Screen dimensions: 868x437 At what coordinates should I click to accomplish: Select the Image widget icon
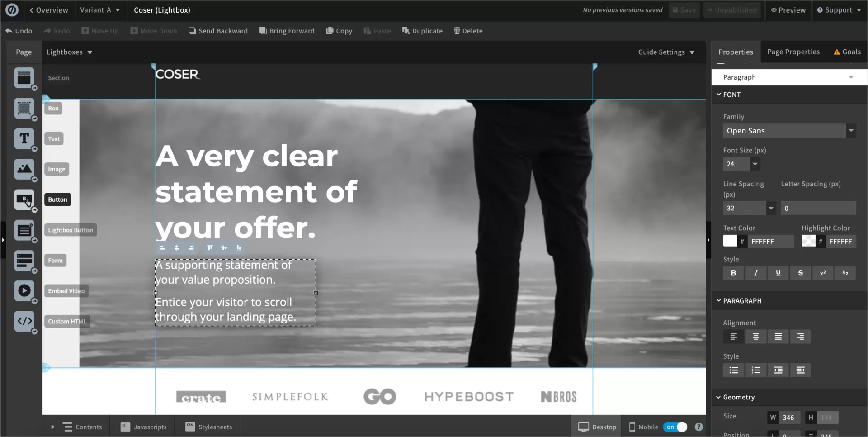point(24,169)
